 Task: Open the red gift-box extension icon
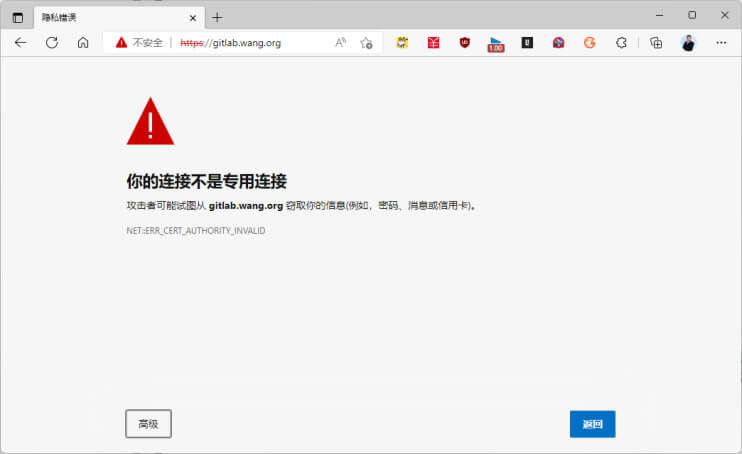(x=433, y=43)
